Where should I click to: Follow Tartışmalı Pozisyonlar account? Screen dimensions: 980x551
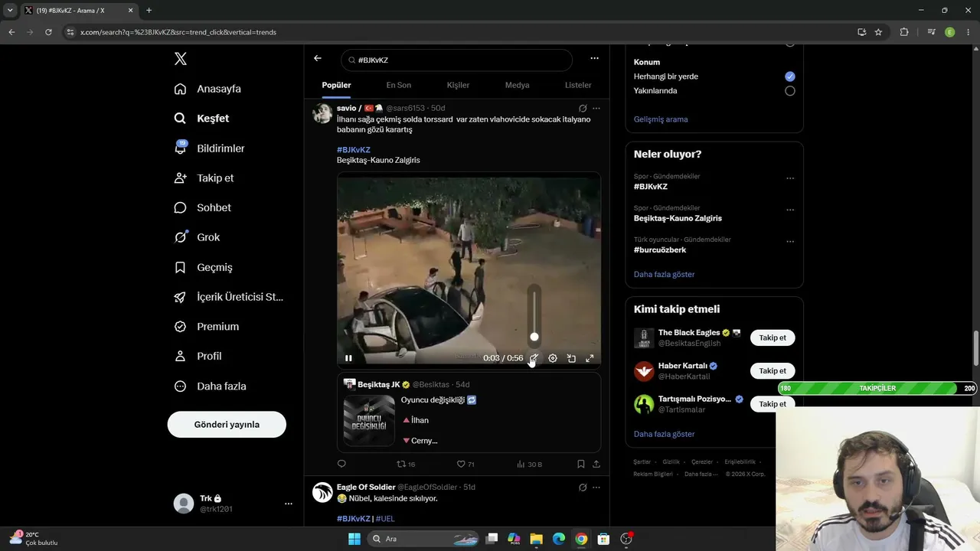point(773,404)
